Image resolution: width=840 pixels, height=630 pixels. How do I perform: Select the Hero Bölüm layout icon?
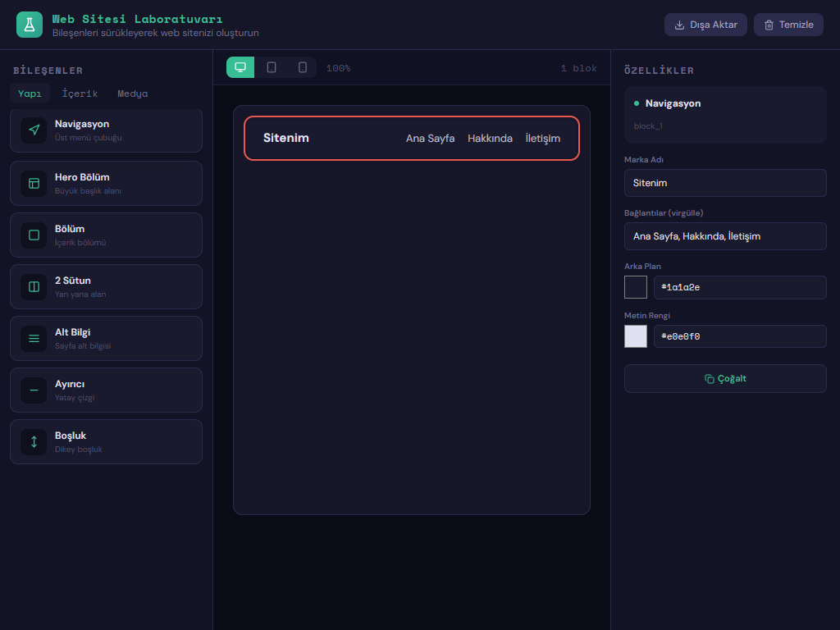pos(34,183)
